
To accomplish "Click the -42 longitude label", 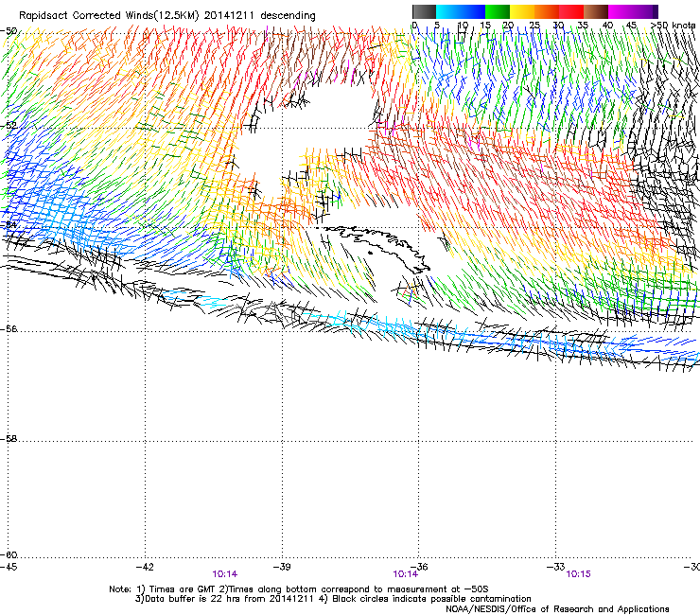I will coord(145,567).
